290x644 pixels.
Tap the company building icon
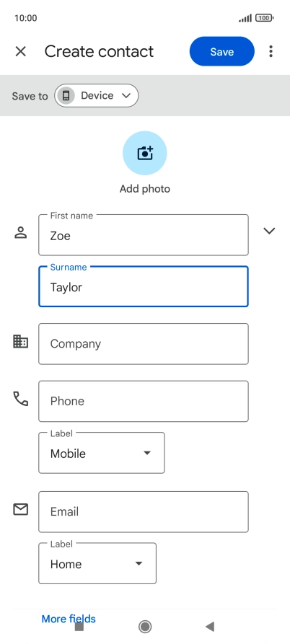pyautogui.click(x=20, y=341)
